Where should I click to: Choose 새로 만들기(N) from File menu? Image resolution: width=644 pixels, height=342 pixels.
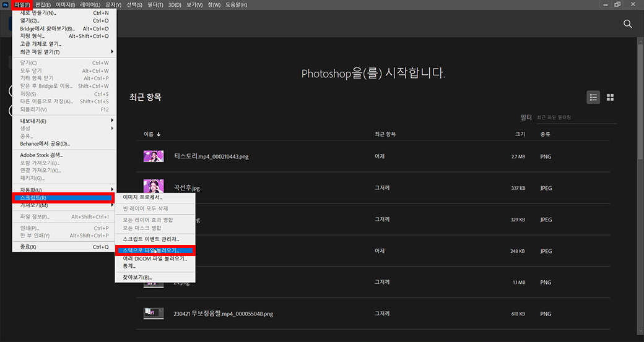[64, 13]
